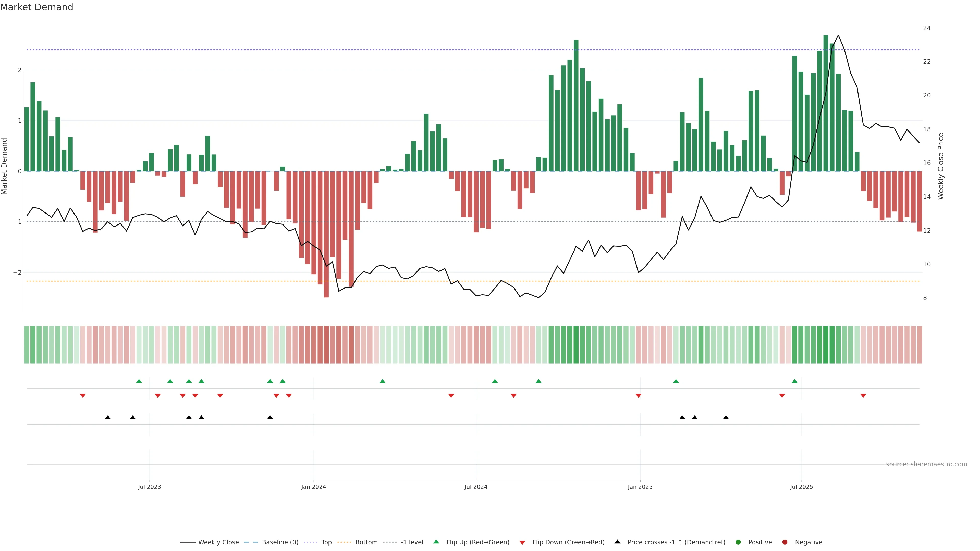The height and width of the screenshot is (551, 980).
Task: Click the rightmost red Flip Down triangle marker
Action: coord(863,396)
